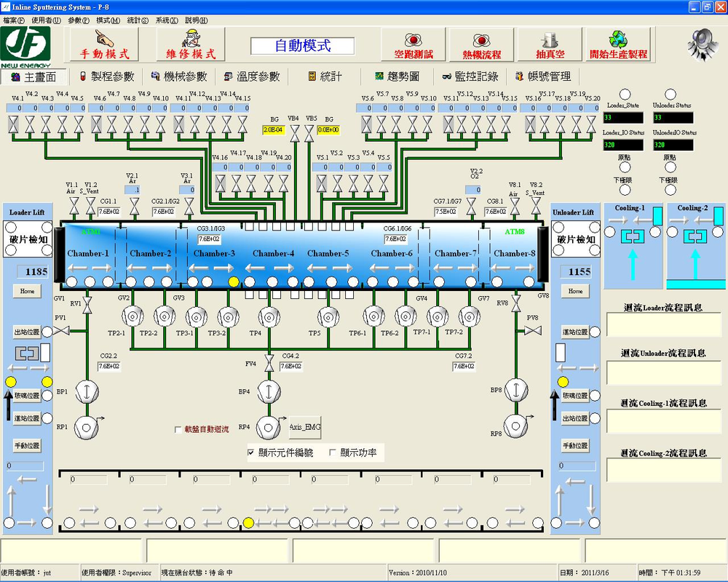
Task: Click the 開始生產製程 button
Action: point(617,45)
